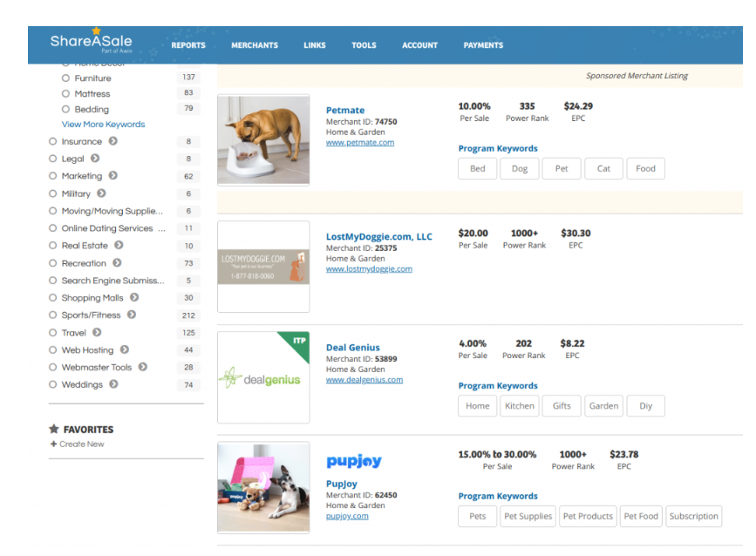Viewport: 756px width, 556px height.
Task: Select the Sports/Fitness radio button
Action: tap(52, 315)
